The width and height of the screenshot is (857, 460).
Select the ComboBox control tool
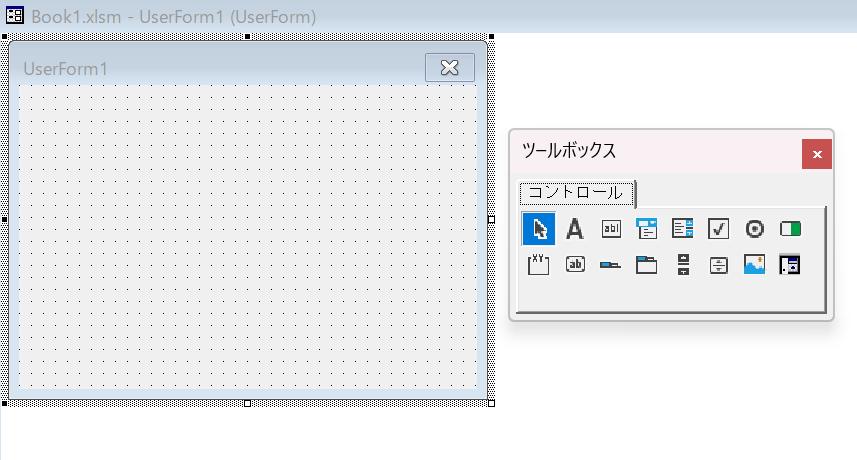(647, 229)
